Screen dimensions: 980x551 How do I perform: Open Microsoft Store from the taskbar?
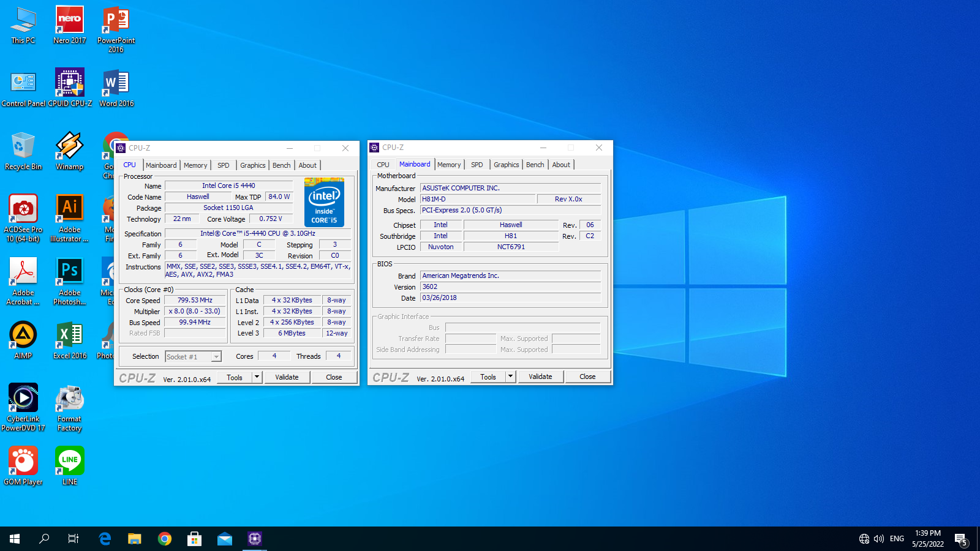pos(194,539)
